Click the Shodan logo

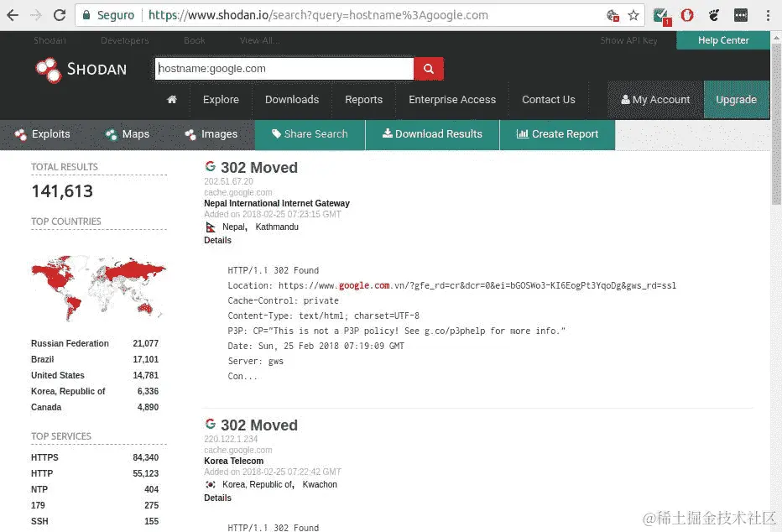click(x=81, y=70)
